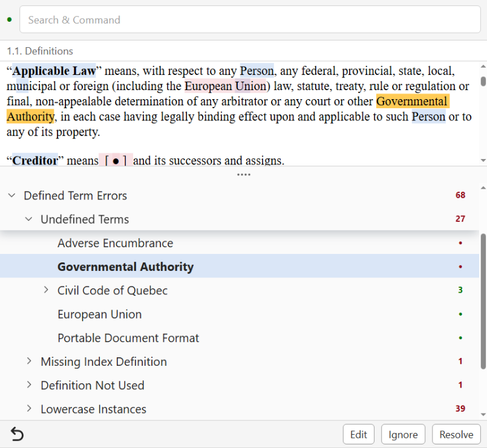Expand the Missing Index Definition group

29,361
